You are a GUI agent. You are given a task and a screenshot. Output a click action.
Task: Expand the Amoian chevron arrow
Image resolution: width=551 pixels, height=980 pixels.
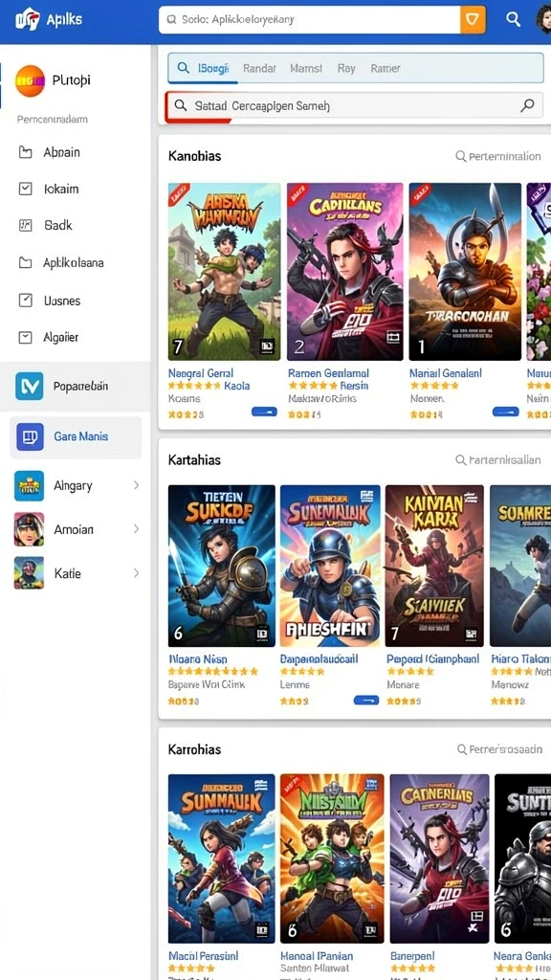(136, 529)
